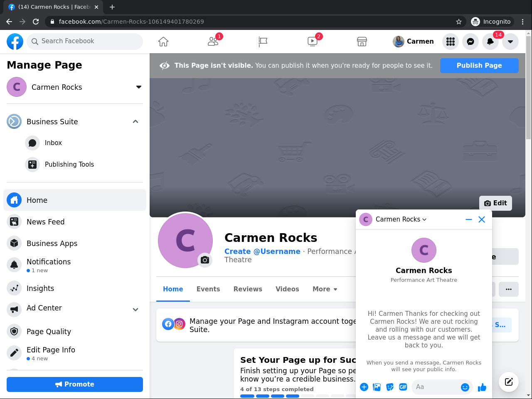The height and width of the screenshot is (399, 532).
Task: Open the notifications bell in top bar
Action: (490, 42)
